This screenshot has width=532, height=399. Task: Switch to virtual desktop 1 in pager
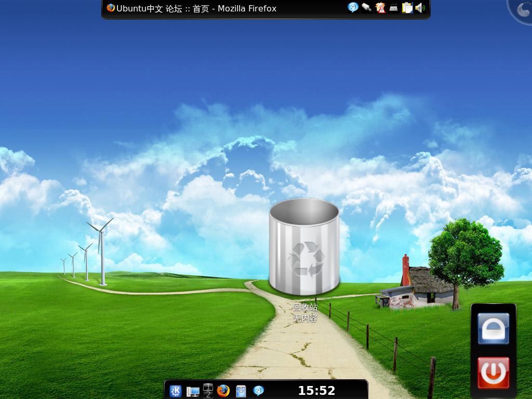click(208, 387)
